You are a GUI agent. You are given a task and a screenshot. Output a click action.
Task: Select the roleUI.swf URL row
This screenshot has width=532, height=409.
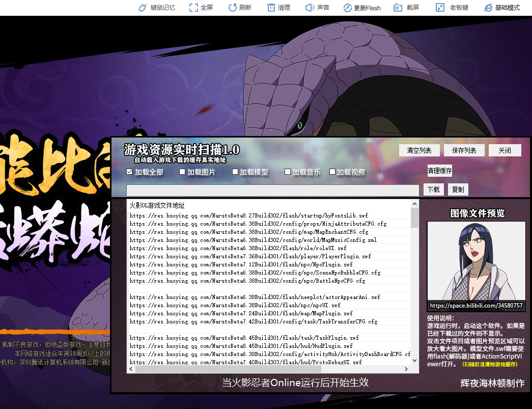click(x=269, y=248)
